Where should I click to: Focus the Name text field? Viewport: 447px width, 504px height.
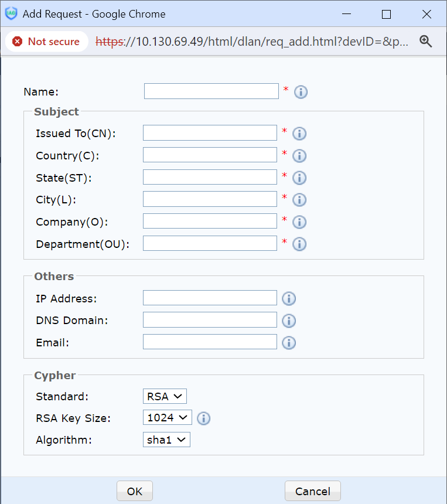[x=211, y=91]
